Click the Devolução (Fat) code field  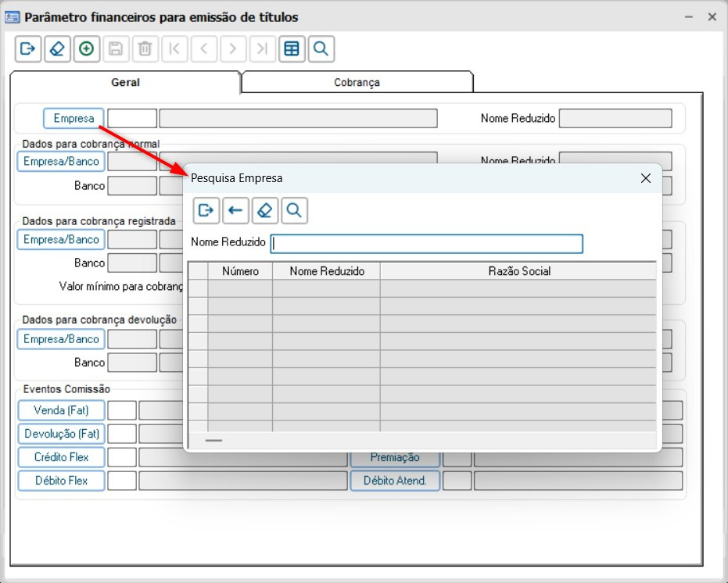(122, 434)
